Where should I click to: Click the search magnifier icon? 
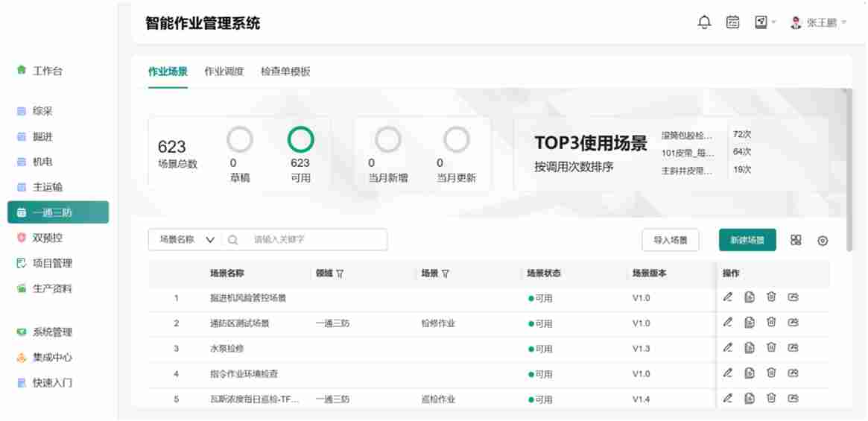coord(233,240)
